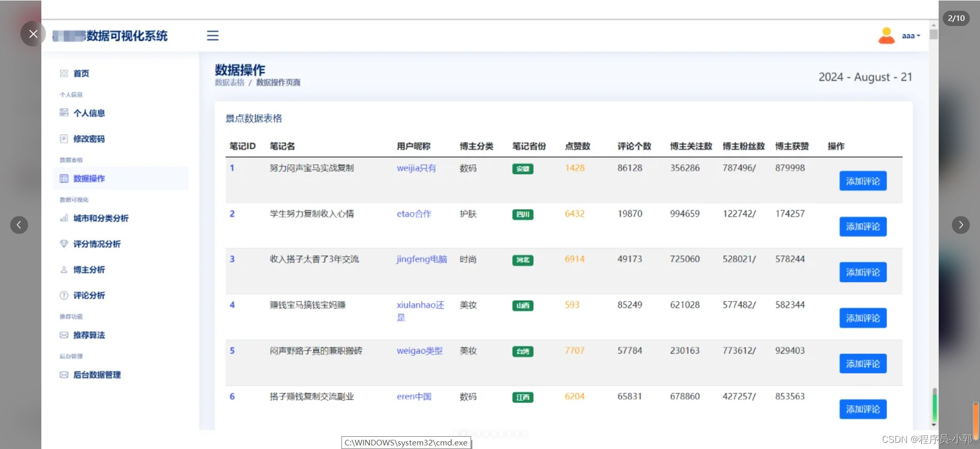Viewport: 980px width, 449px height.
Task: Click the 修改密码 sidebar icon
Action: coord(64,139)
